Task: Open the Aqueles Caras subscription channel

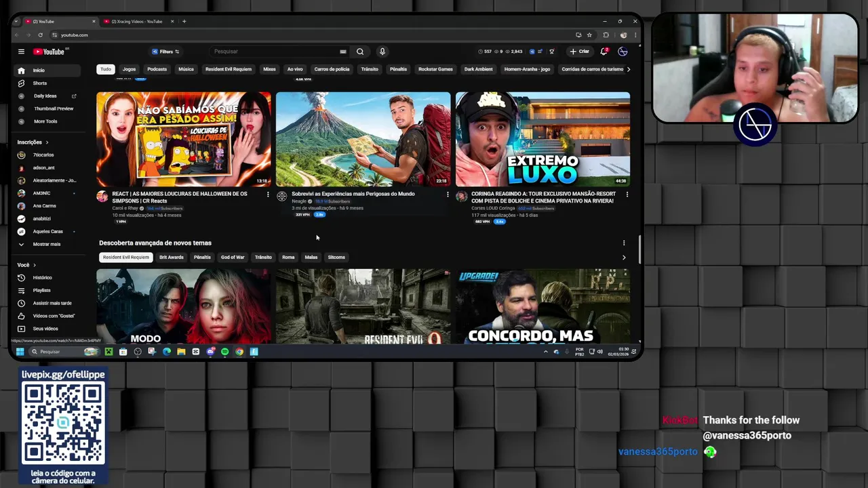Action: (47, 232)
